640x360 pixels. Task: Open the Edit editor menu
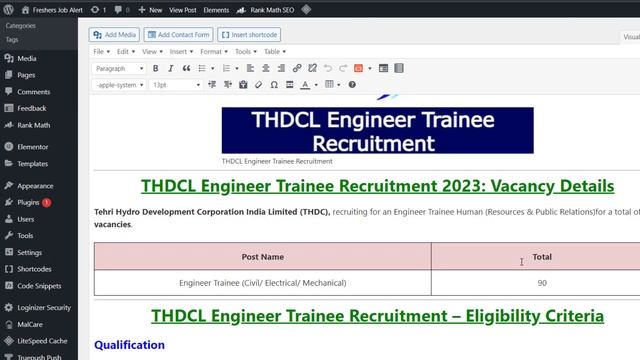click(x=126, y=51)
